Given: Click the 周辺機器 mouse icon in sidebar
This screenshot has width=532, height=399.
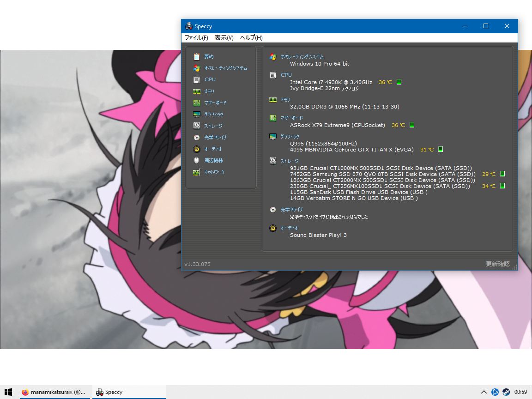Looking at the screenshot, I should 196,161.
